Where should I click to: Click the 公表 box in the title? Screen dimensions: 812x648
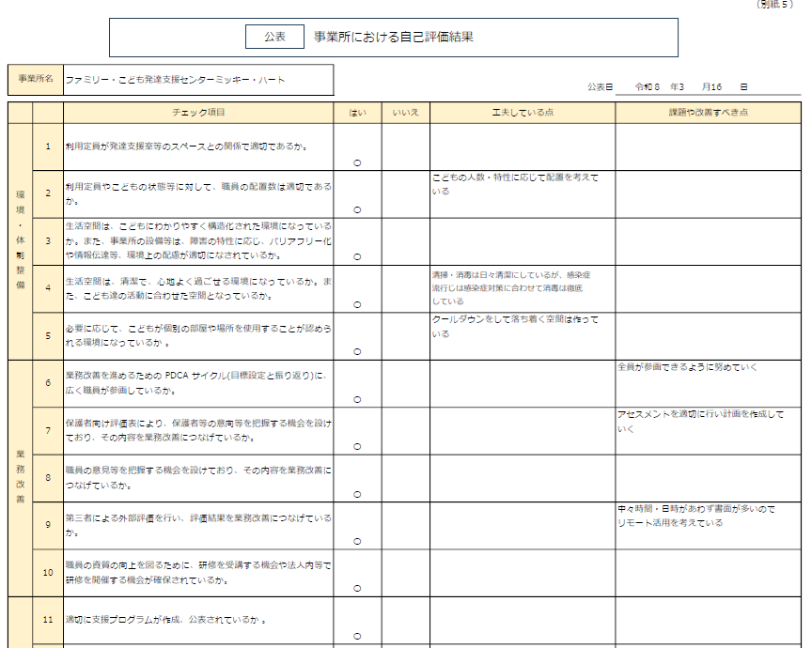coord(274,38)
